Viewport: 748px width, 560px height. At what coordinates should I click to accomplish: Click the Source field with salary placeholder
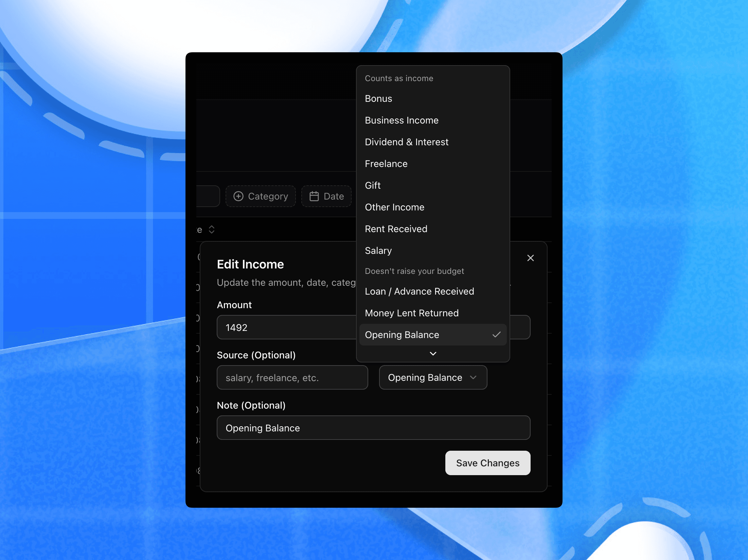[x=292, y=377]
